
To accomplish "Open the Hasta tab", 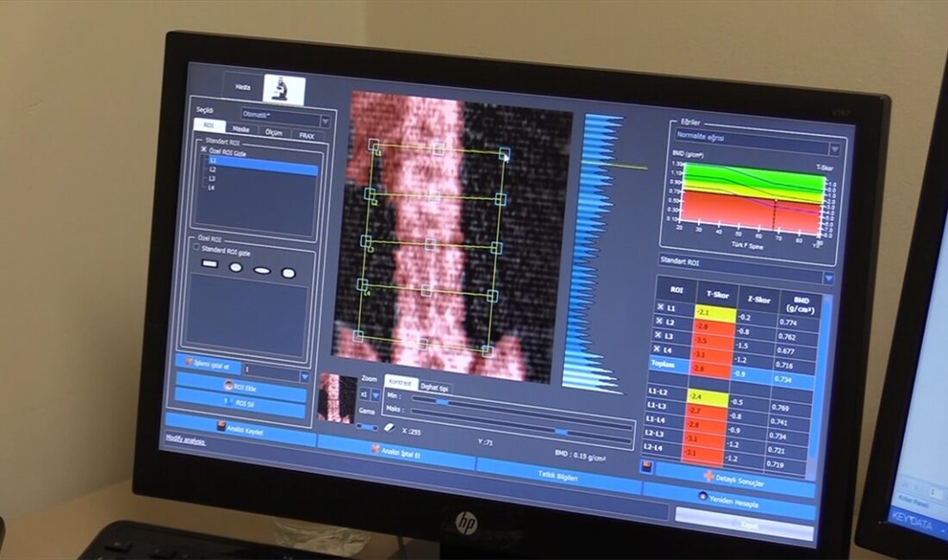I will [x=243, y=87].
